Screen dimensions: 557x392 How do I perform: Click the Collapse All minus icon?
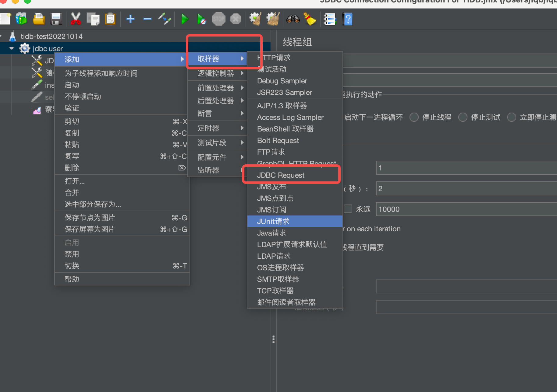[147, 19]
